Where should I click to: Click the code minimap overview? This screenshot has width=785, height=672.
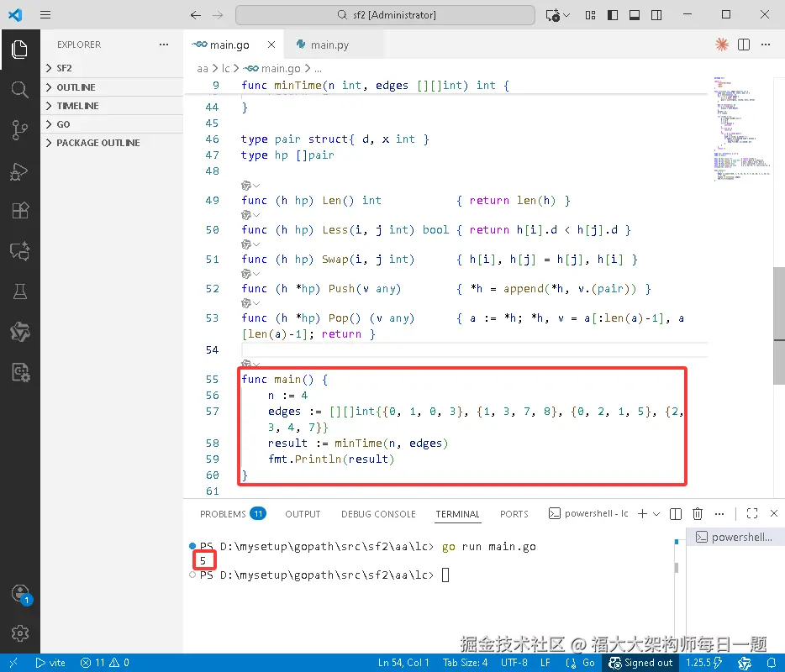pyautogui.click(x=741, y=130)
